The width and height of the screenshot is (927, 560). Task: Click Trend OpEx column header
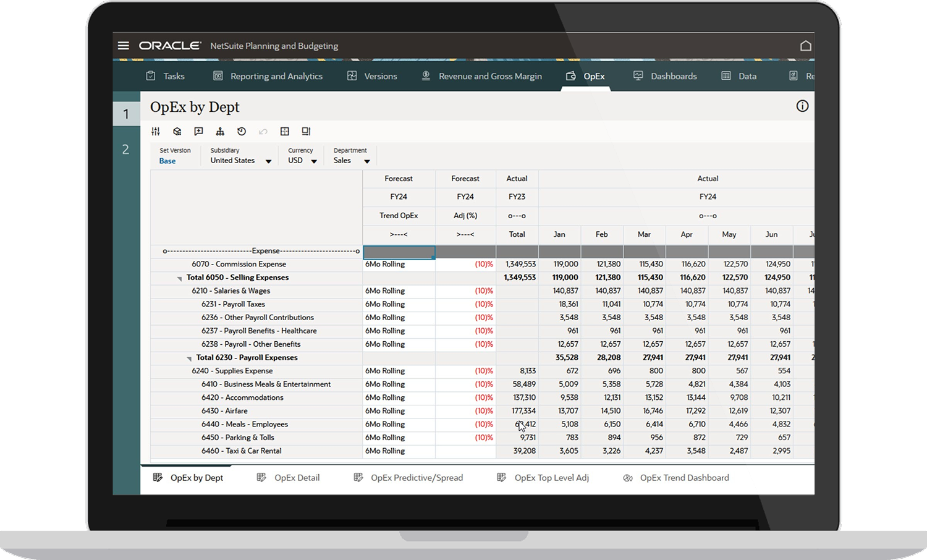point(399,216)
